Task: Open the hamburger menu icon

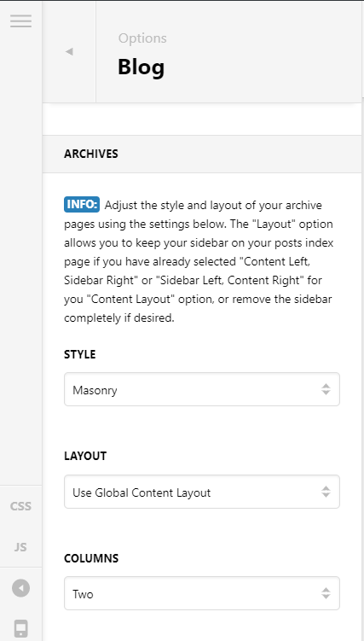Action: tap(20, 20)
